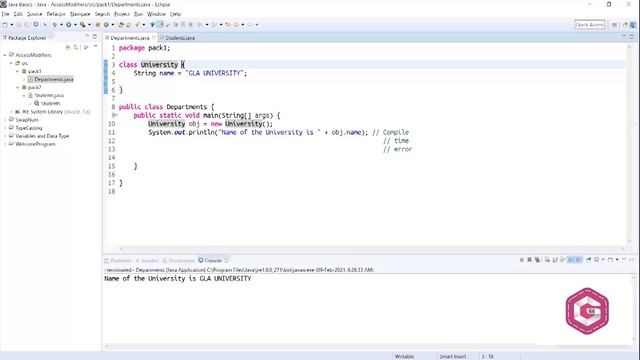640x360 pixels.
Task: Click the "GLA UNIVERSITY" string on line 4
Action: click(216, 73)
